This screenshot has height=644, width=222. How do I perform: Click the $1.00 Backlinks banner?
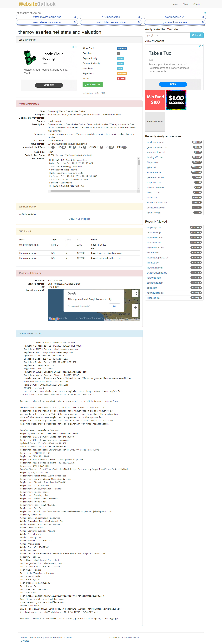tap(176, 100)
